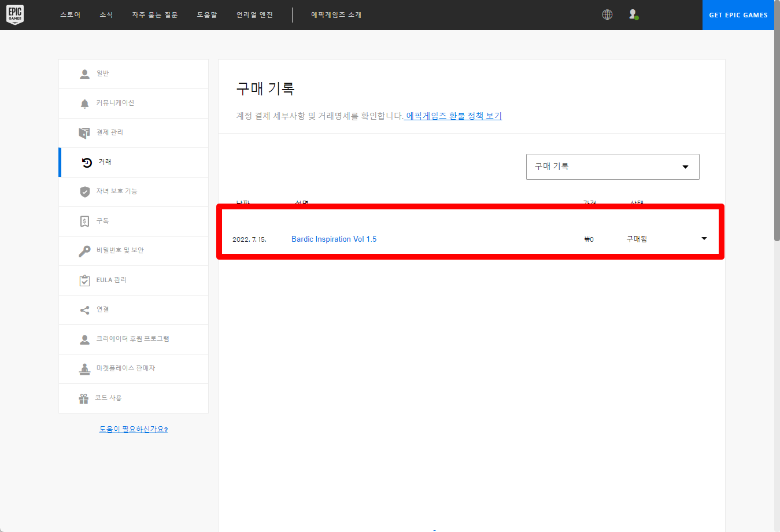Click the wallet icon for 결제 관리

(x=84, y=133)
